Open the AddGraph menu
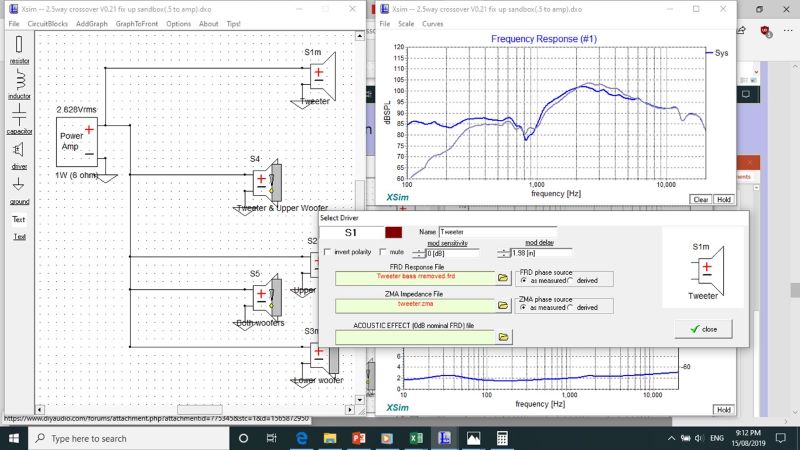Screen dimensions: 800x450 92,24
